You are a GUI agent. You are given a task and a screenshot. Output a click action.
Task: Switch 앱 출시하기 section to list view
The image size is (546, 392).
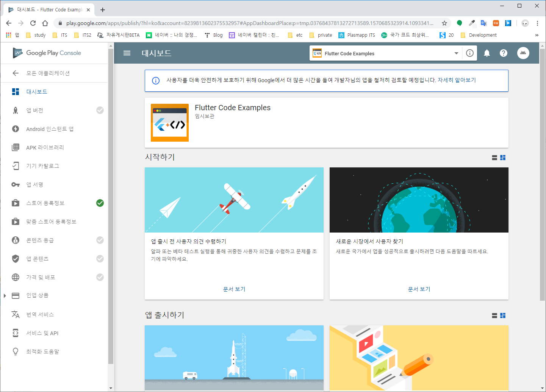(x=494, y=315)
